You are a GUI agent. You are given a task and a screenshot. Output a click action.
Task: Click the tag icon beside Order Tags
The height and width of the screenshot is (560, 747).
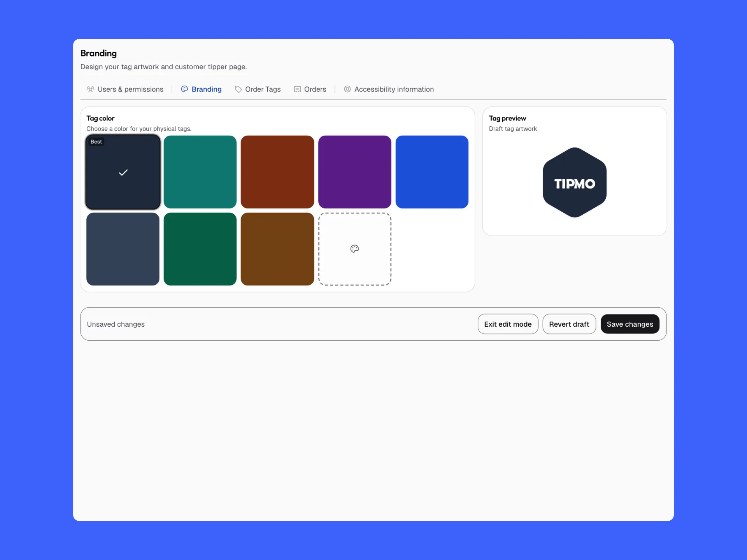[238, 89]
